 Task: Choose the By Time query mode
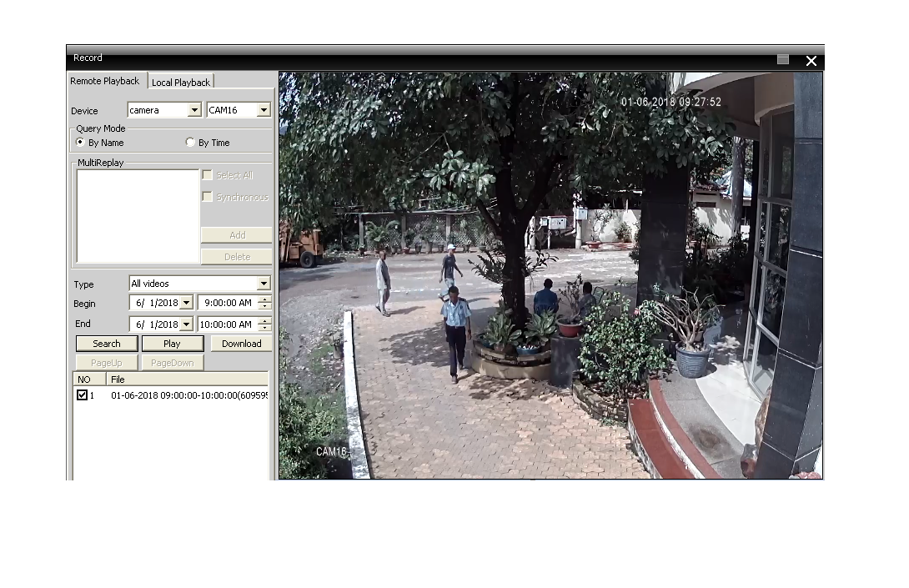point(190,143)
